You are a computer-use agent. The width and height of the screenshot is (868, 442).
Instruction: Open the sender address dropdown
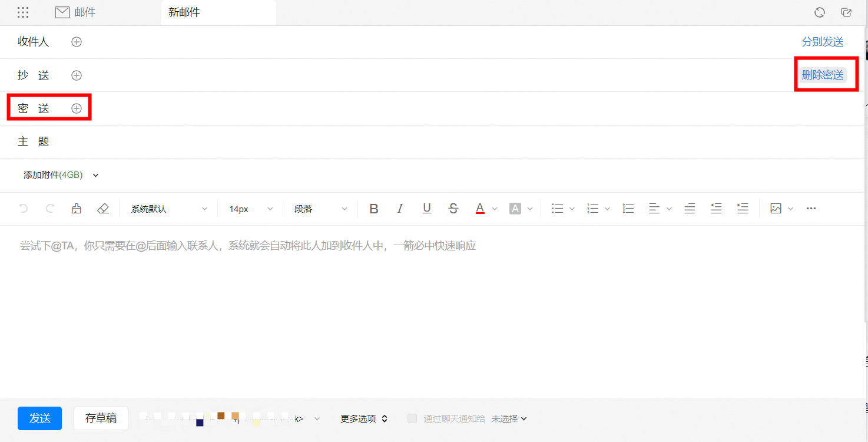(x=317, y=419)
